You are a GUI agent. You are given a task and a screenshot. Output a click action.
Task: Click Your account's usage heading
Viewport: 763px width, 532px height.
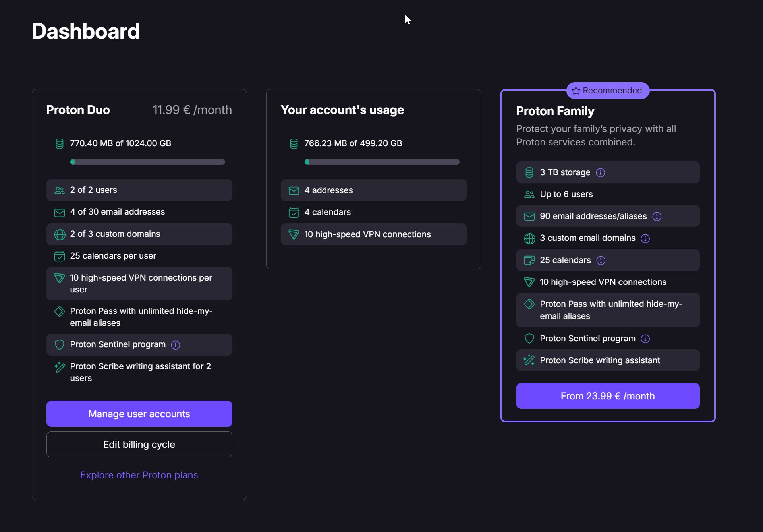(342, 110)
